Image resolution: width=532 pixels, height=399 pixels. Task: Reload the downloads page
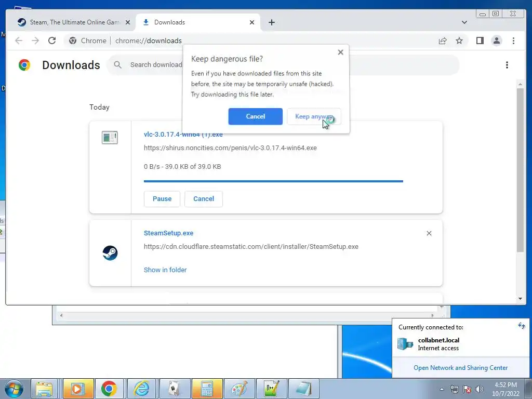tap(52, 41)
